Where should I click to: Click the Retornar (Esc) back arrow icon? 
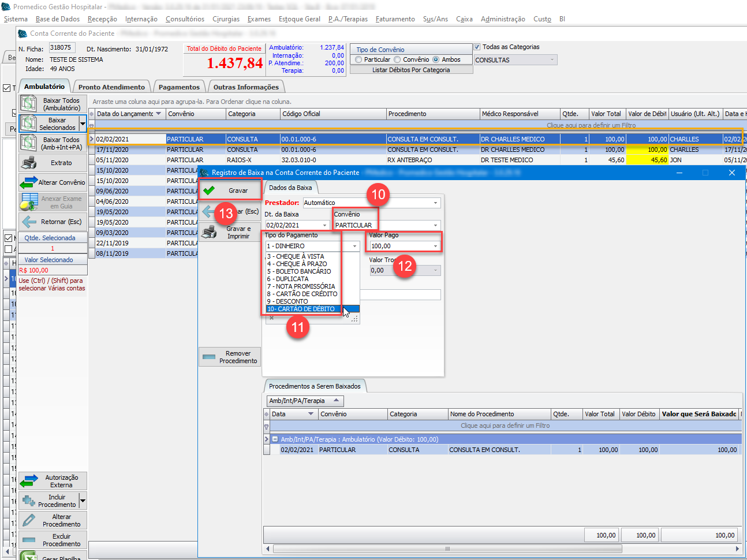click(x=28, y=222)
